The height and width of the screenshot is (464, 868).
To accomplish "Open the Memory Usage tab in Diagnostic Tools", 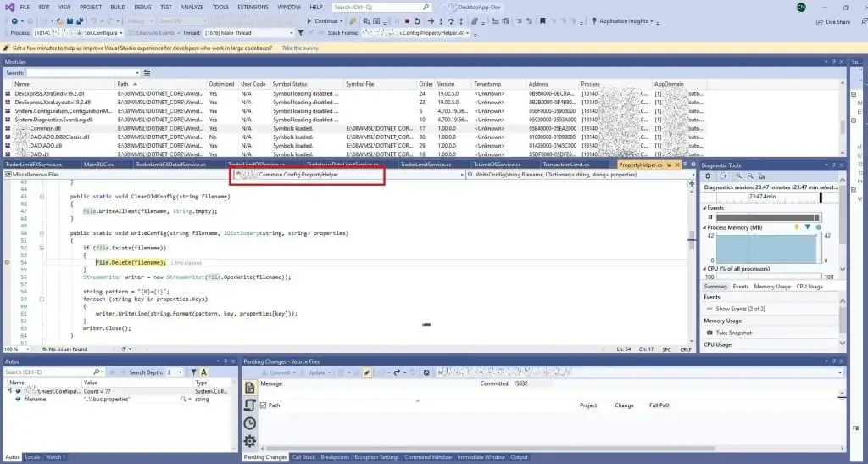I will coord(771,287).
